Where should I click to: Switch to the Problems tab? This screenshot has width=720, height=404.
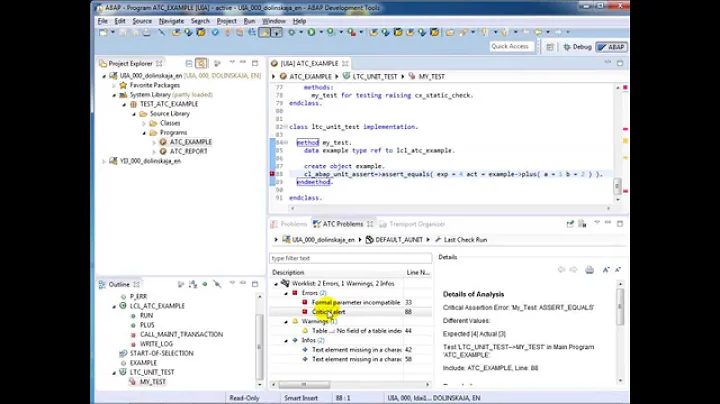[x=289, y=224]
